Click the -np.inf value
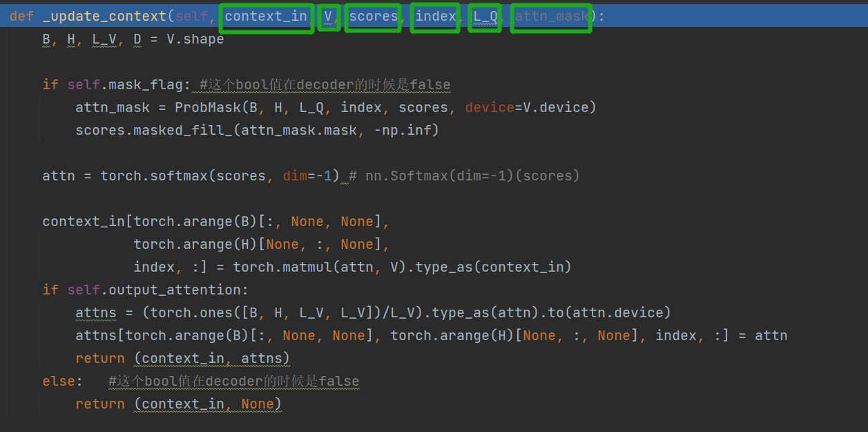 click(x=403, y=131)
